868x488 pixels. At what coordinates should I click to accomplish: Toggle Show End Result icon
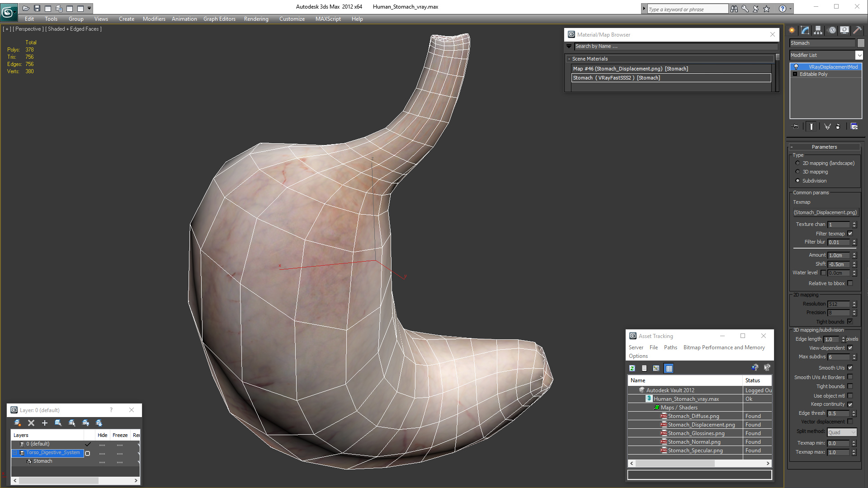click(x=811, y=127)
